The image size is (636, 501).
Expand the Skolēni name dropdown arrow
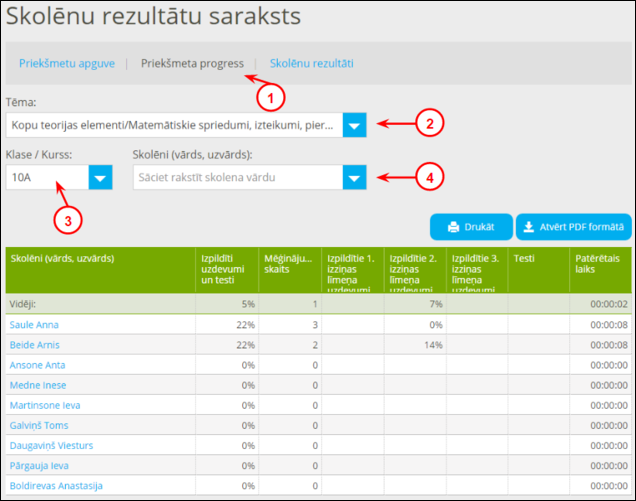tap(355, 177)
